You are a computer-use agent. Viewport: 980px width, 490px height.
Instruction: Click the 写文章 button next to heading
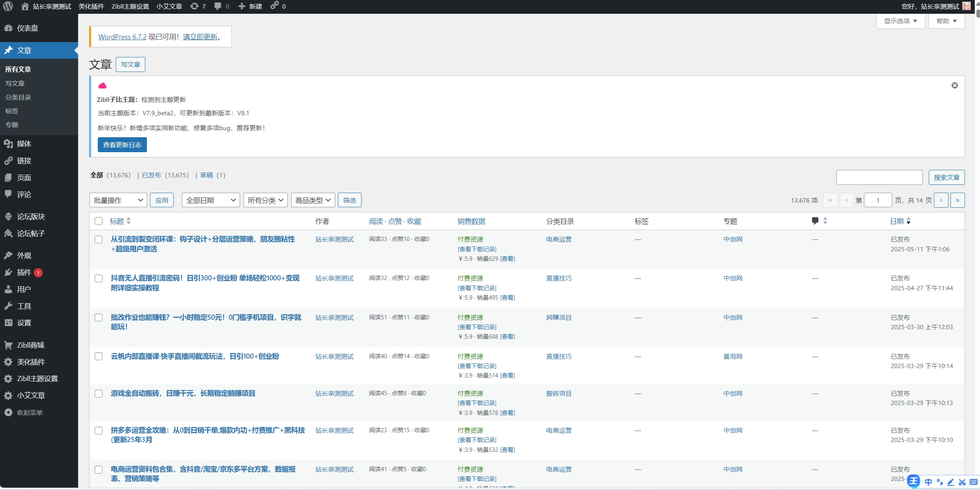(131, 64)
